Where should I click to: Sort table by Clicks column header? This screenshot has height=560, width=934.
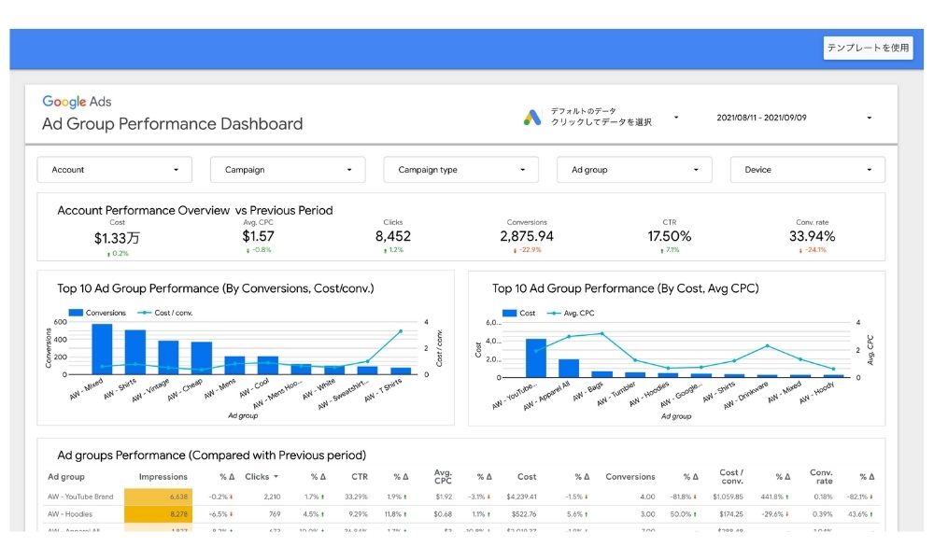(257, 477)
